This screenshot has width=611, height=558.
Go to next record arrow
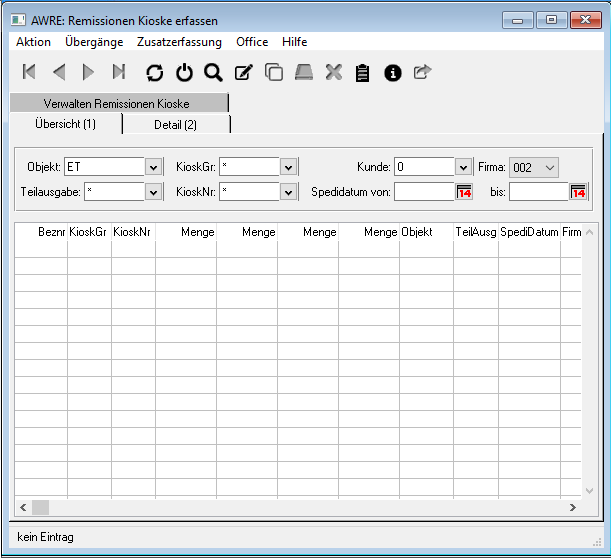(88, 72)
